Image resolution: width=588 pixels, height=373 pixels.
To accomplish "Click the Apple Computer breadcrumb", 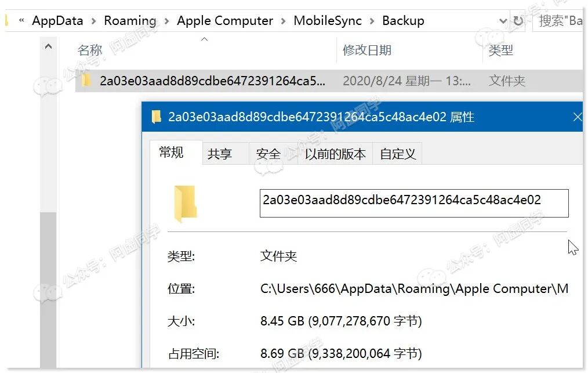I will point(225,21).
